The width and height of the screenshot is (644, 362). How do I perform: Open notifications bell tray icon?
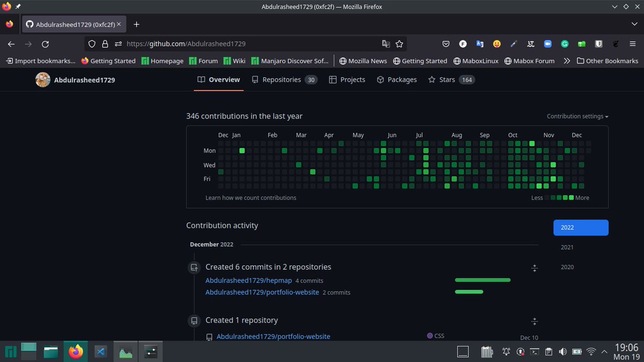(506, 352)
